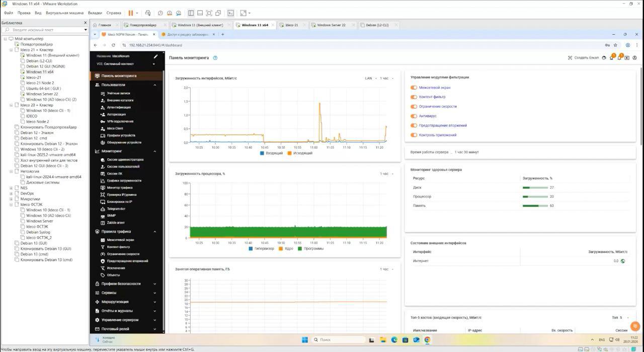Screen dimensions: 644x352
Task: Click the Создать бэкап button
Action: (584, 58)
